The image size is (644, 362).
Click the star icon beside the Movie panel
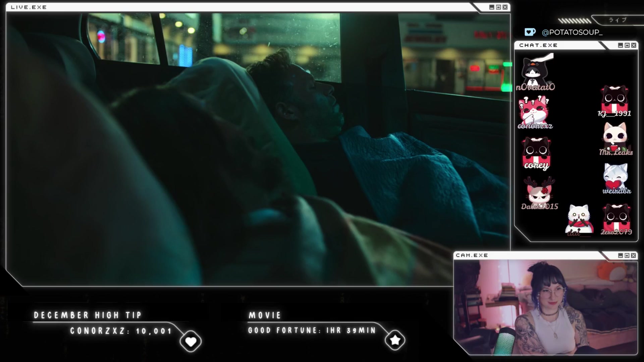395,340
